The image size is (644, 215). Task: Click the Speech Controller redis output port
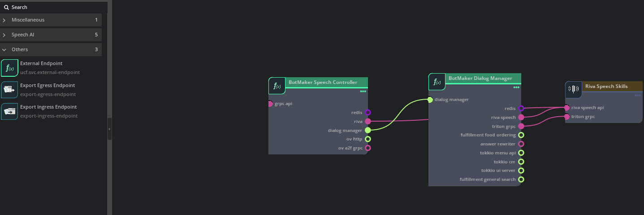coord(368,113)
